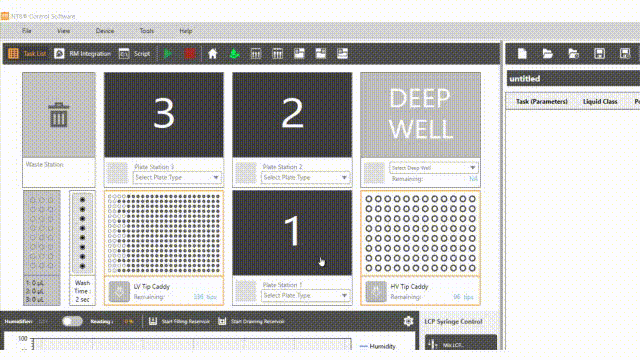Select the HV Tip Caddy grid

point(420,233)
